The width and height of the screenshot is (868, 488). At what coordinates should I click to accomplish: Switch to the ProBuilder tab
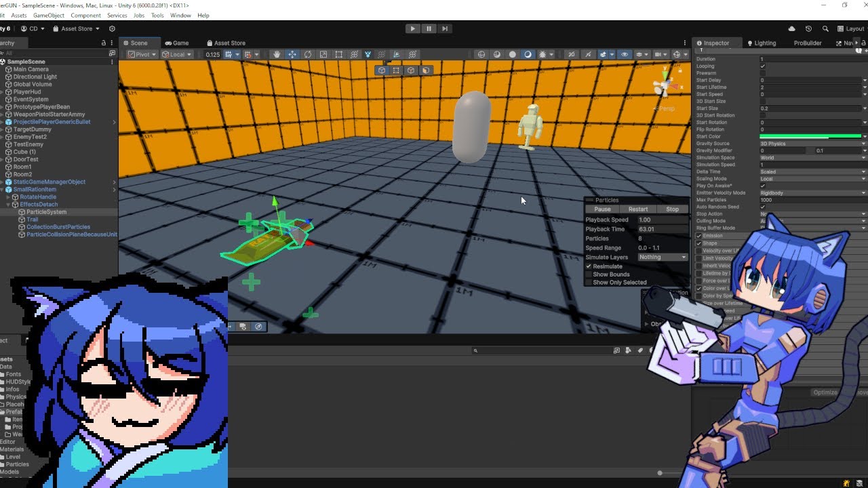808,43
